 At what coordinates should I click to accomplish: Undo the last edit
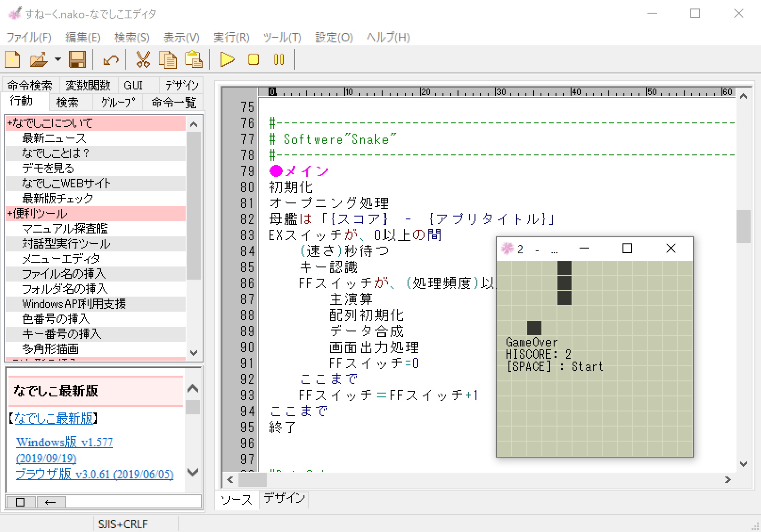click(x=111, y=60)
